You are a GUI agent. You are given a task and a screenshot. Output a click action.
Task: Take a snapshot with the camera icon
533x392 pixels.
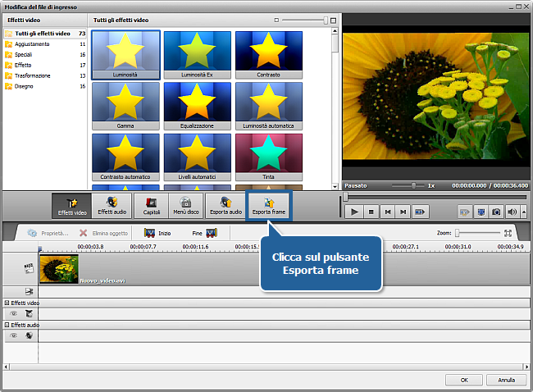coord(495,212)
